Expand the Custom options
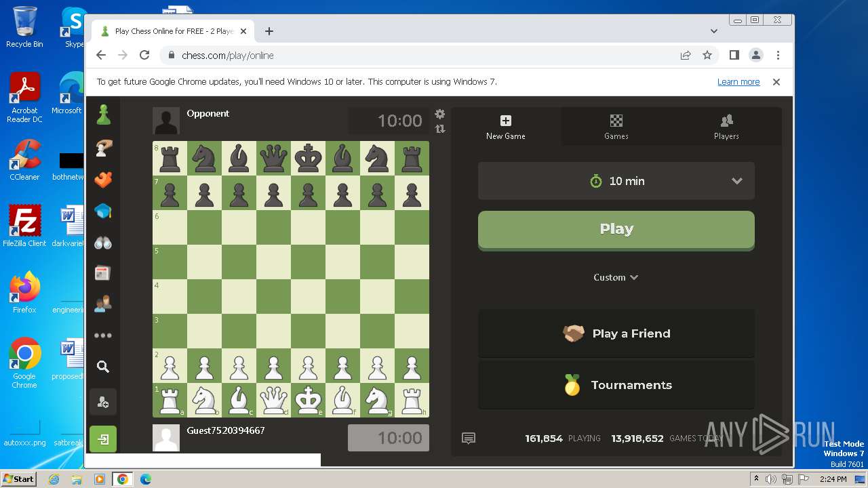868x488 pixels. (x=616, y=277)
